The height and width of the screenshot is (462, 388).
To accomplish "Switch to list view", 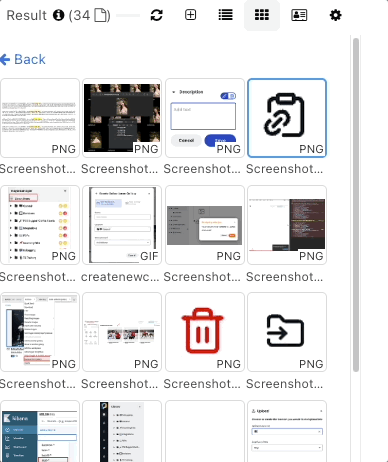I will (226, 15).
